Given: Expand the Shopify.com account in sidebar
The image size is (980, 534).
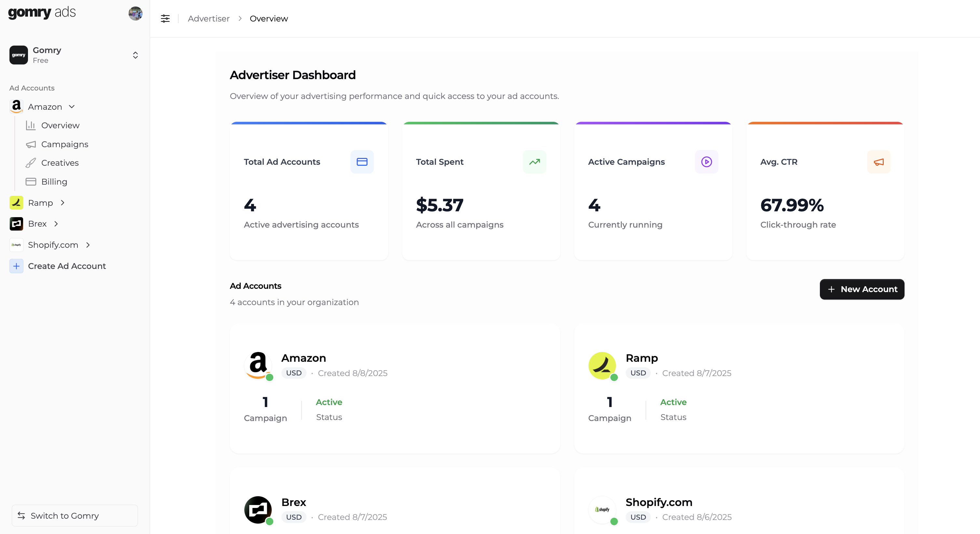Looking at the screenshot, I should (88, 245).
